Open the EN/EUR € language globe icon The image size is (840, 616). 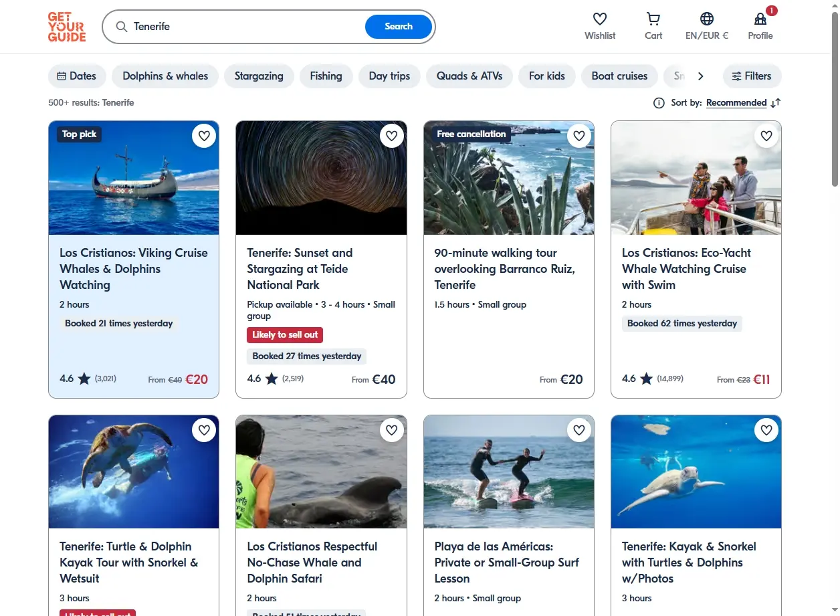[x=707, y=19]
